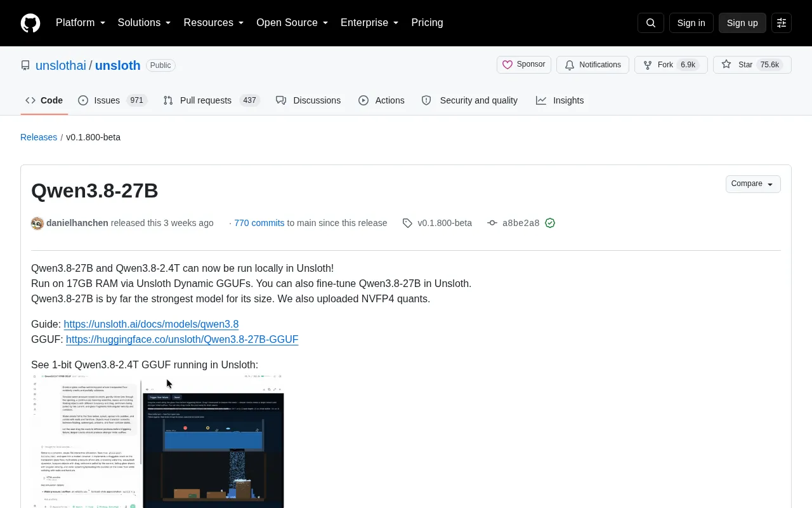The image size is (812, 508).
Task: Open the Pricing link
Action: tap(427, 23)
